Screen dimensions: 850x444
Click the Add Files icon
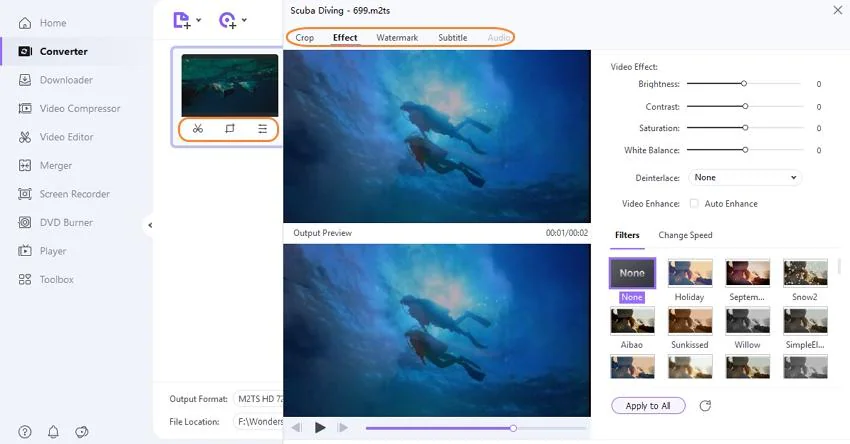pos(182,21)
